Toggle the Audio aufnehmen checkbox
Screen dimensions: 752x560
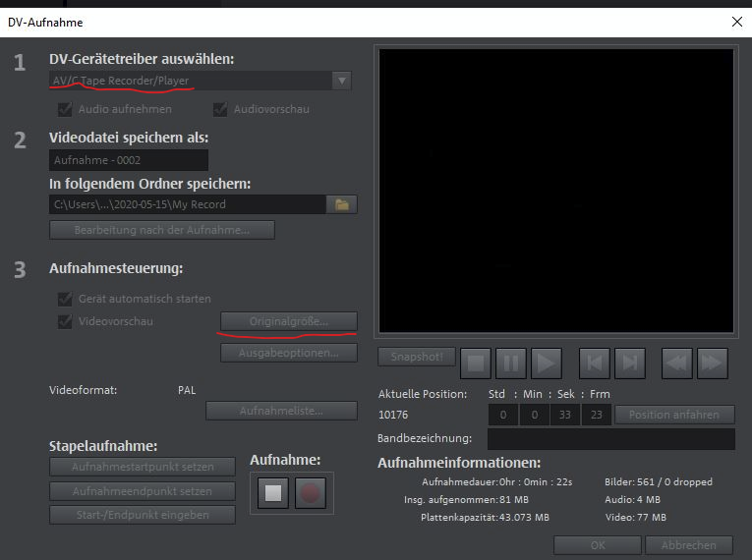point(65,109)
